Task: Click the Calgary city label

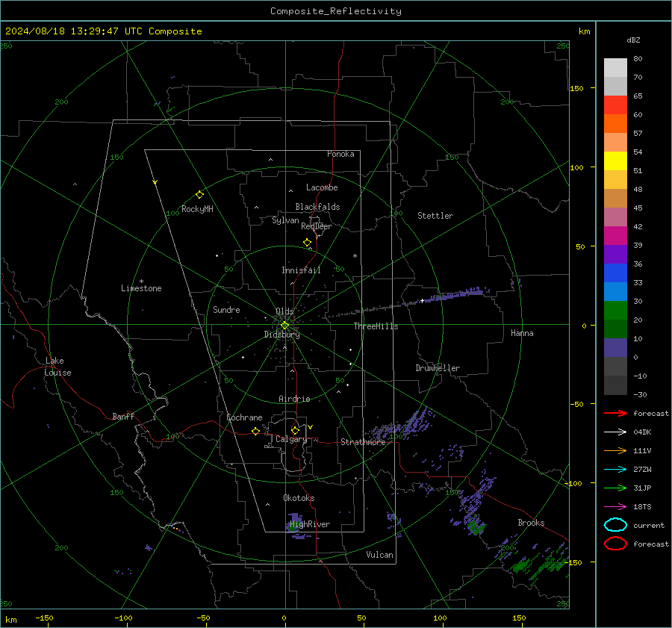Action: point(291,439)
